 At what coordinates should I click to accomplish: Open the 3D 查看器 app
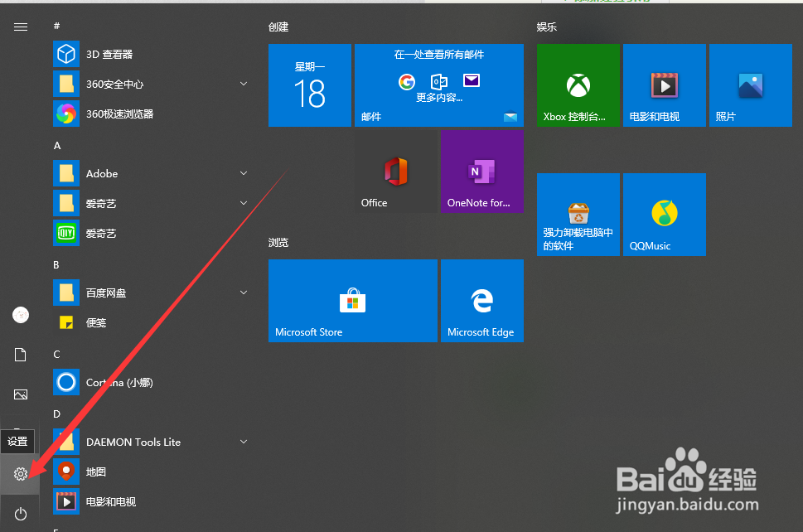152,54
